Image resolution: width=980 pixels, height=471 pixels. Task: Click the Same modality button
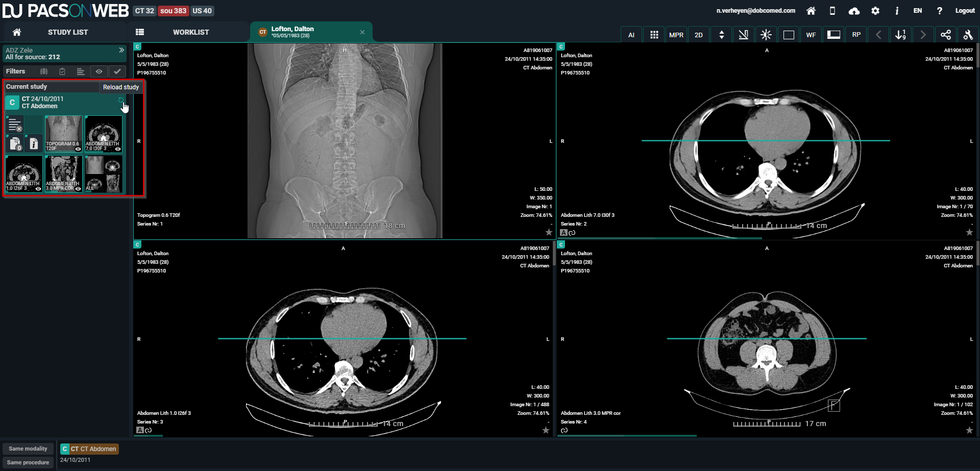[28, 449]
